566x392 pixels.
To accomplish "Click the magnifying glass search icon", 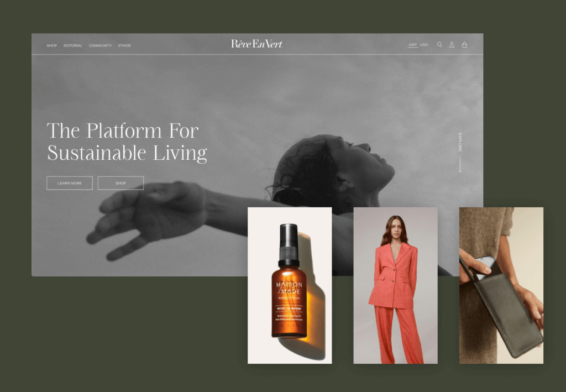I will 439,45.
